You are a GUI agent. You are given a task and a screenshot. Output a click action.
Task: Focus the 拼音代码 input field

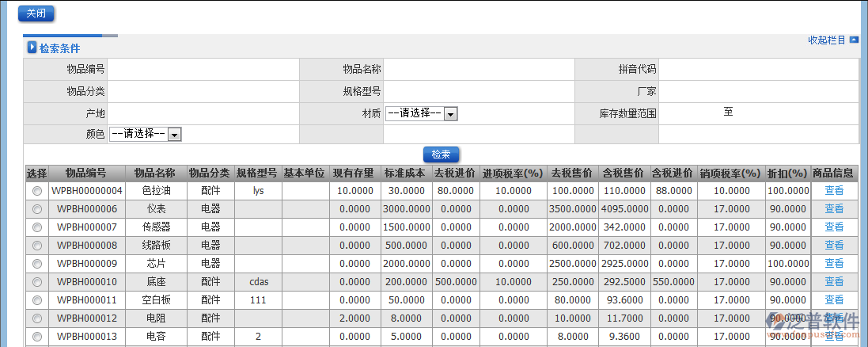759,69
